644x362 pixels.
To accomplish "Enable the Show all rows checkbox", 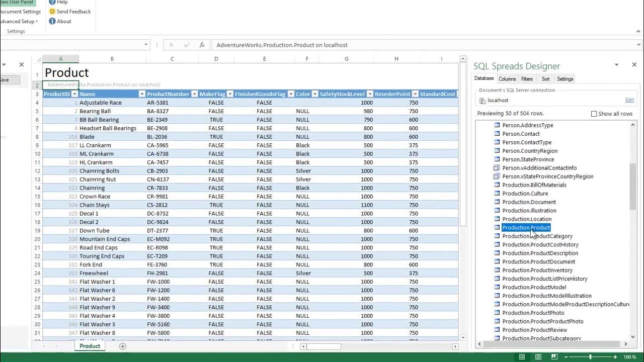I will tap(594, 114).
